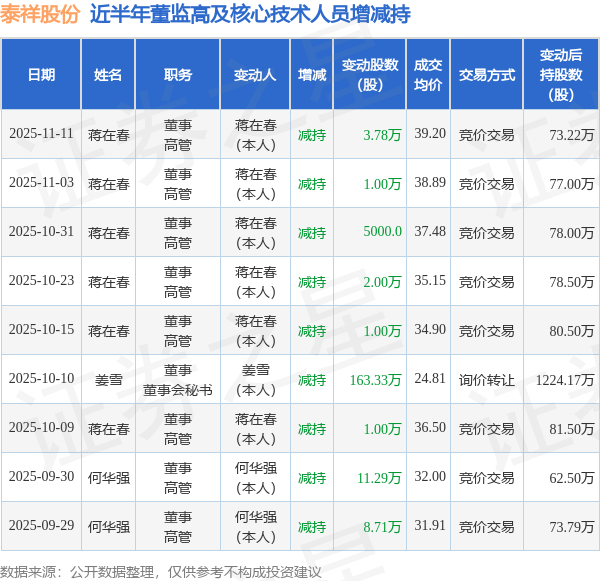Select the date cell 2025-10-10
The width and height of the screenshot is (600, 581).
tap(41, 379)
